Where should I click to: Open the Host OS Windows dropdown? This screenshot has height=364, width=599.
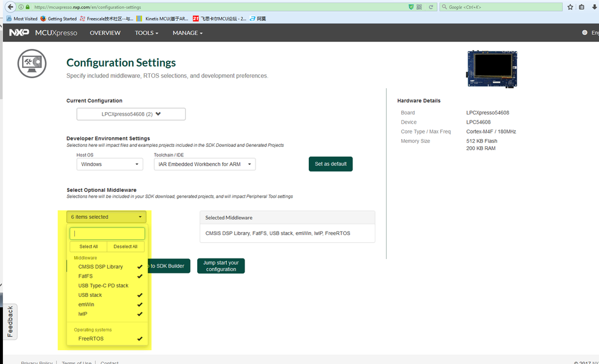[x=110, y=164]
